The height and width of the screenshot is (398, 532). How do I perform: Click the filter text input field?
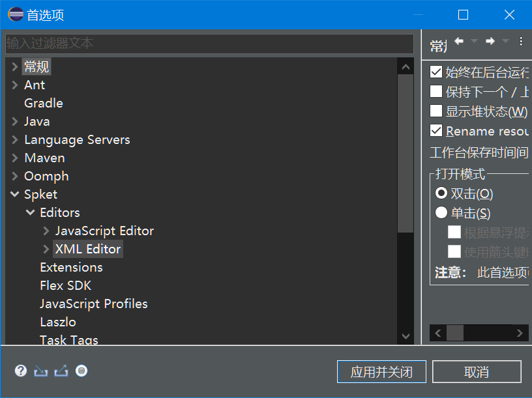tap(209, 44)
